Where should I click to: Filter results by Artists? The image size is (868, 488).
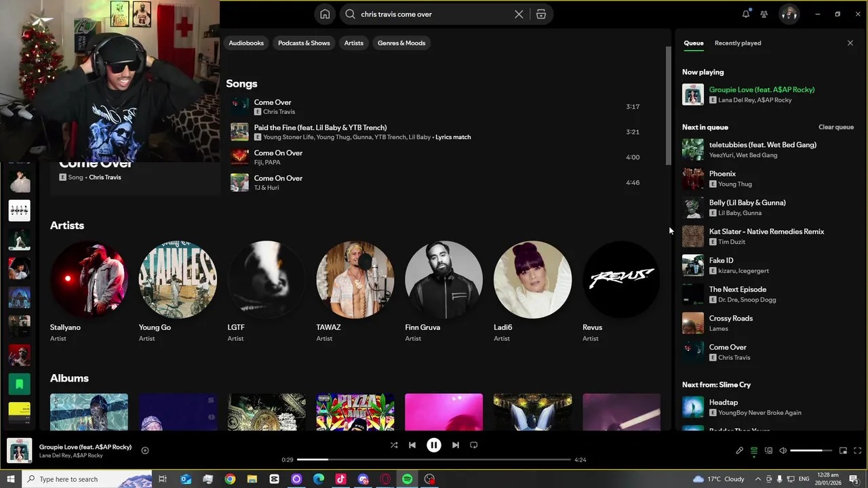click(353, 43)
